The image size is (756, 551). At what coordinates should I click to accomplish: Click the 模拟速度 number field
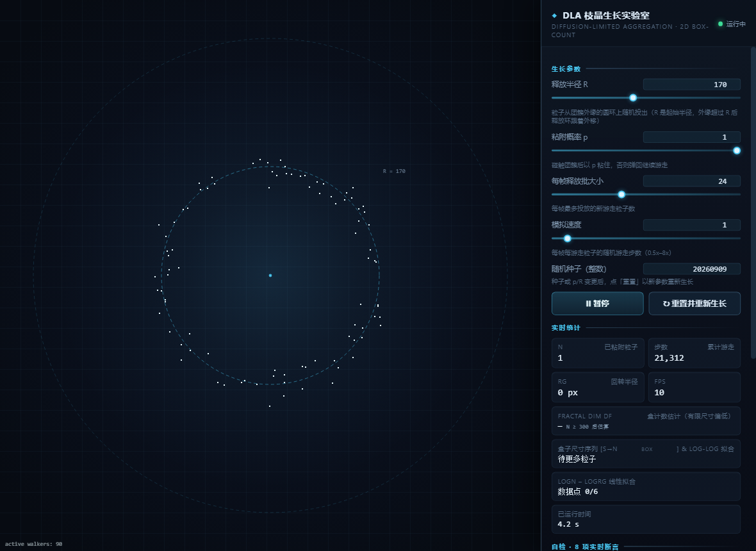click(691, 225)
